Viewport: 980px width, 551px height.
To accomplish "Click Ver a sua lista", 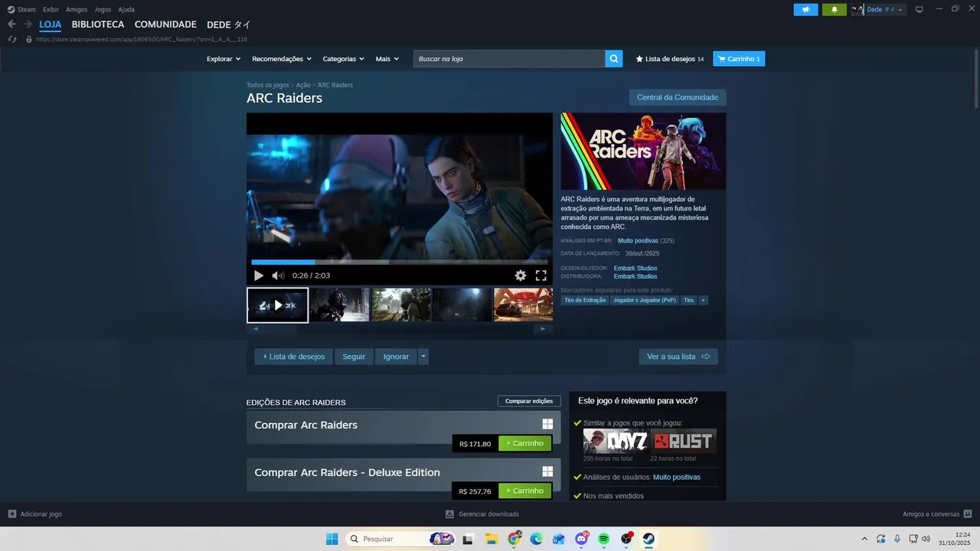I will pyautogui.click(x=678, y=357).
